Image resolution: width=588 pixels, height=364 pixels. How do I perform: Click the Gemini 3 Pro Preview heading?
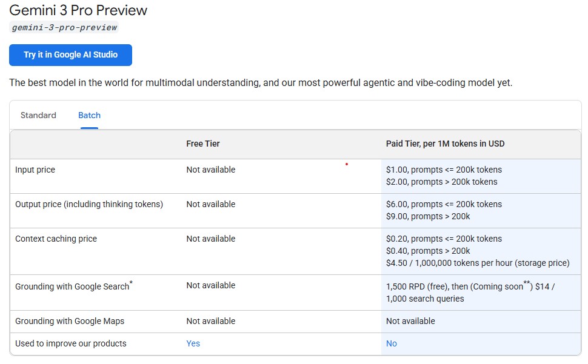coord(78,10)
